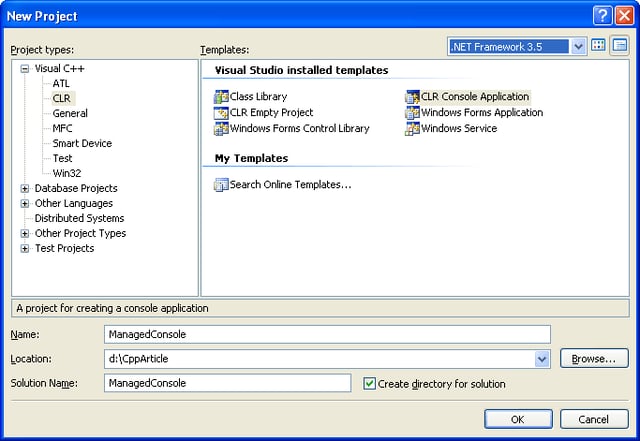
Task: Select CLR Console Application template icon
Action: tap(412, 97)
